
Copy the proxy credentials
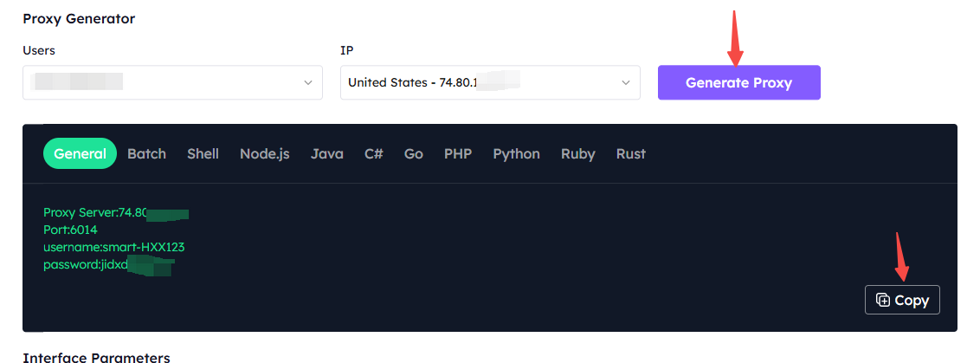tap(902, 300)
